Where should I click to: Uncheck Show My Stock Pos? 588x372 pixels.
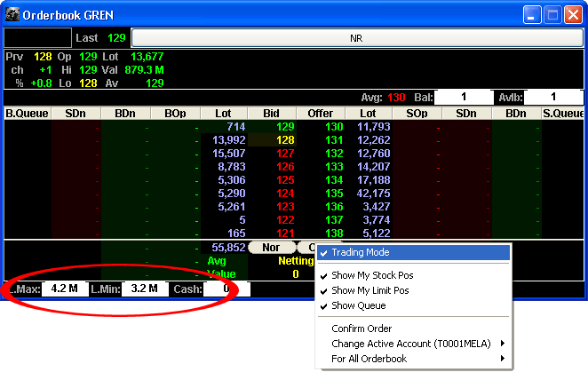[x=413, y=275]
